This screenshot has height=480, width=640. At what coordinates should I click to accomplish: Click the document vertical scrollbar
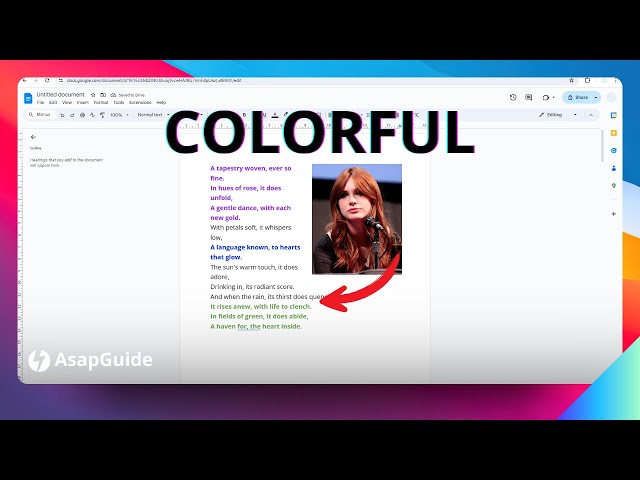click(602, 147)
